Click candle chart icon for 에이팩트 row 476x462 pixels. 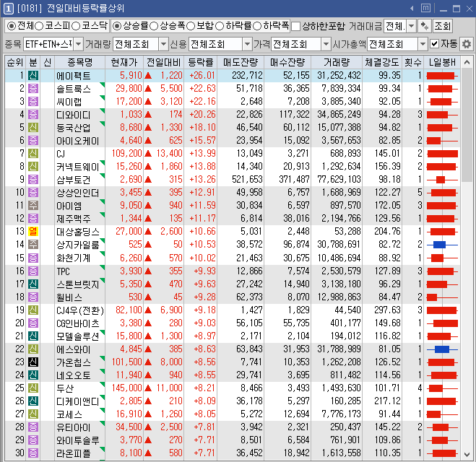click(x=442, y=76)
